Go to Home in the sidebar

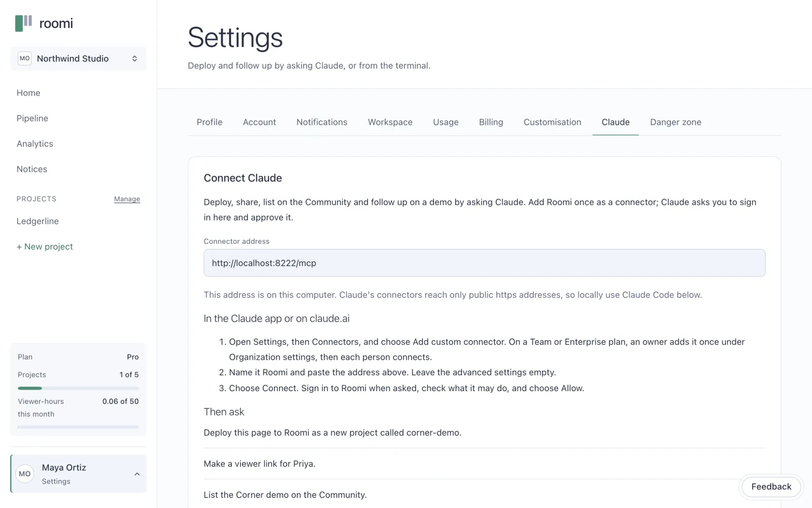point(28,93)
